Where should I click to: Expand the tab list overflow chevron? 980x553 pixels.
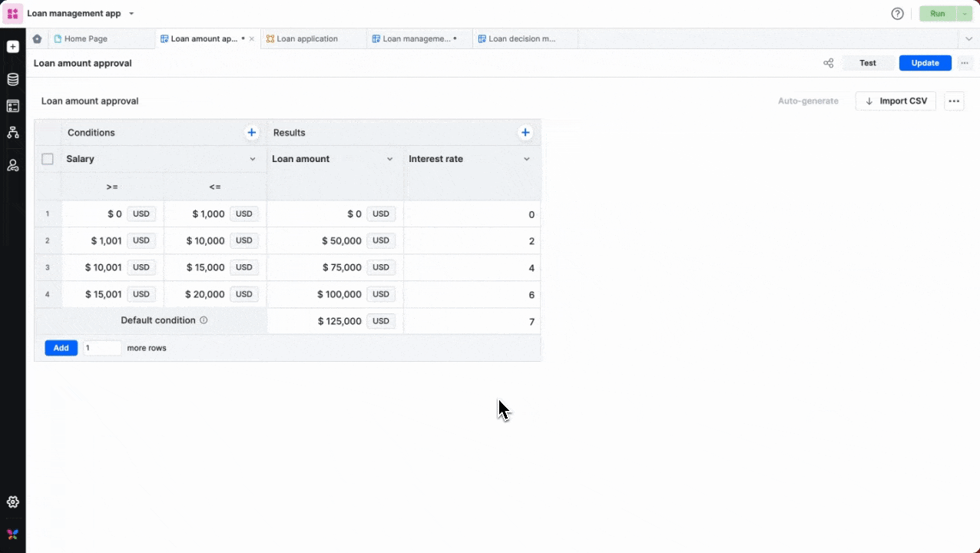[x=968, y=38]
